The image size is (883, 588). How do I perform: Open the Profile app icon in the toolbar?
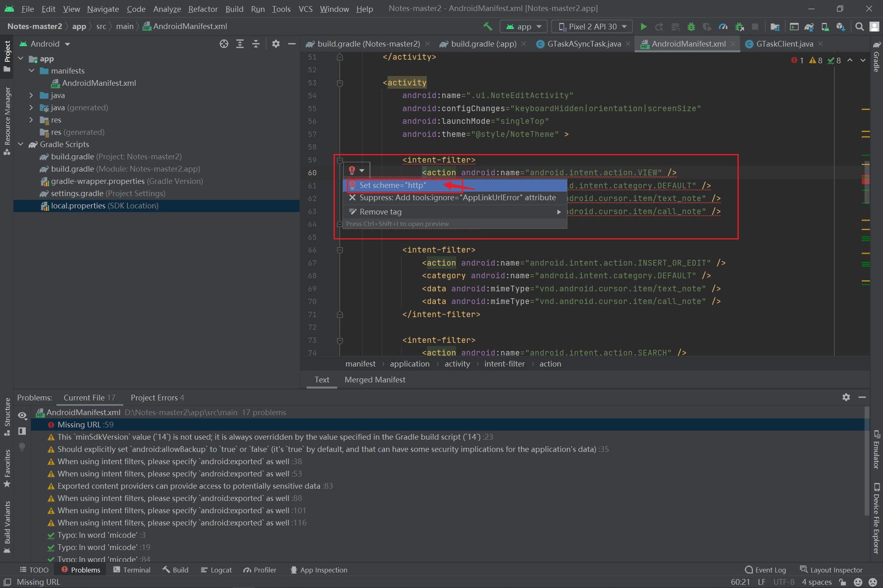[x=723, y=27]
